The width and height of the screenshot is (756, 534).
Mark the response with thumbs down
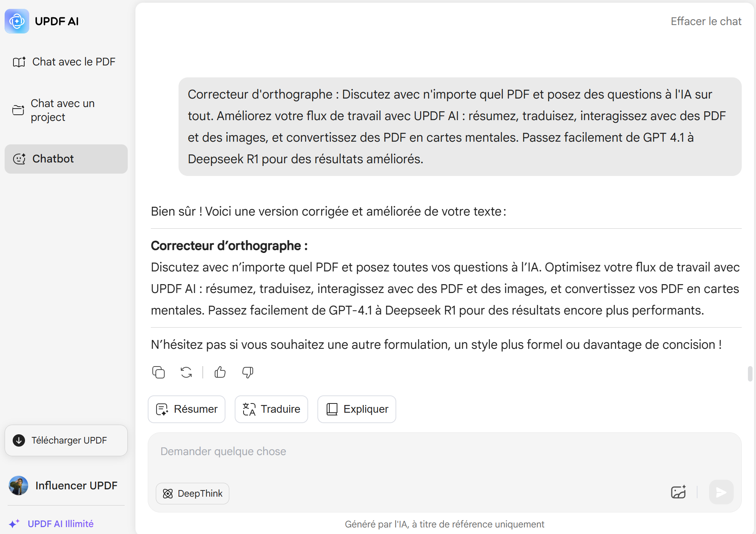click(x=248, y=372)
